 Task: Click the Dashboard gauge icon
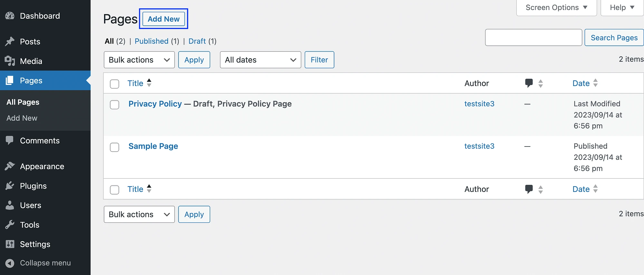pos(10,16)
